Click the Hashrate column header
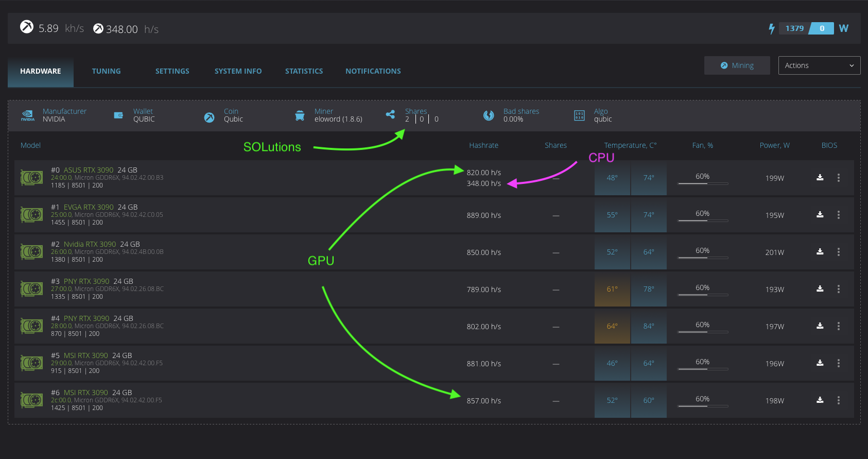This screenshot has width=868, height=459. pos(484,145)
